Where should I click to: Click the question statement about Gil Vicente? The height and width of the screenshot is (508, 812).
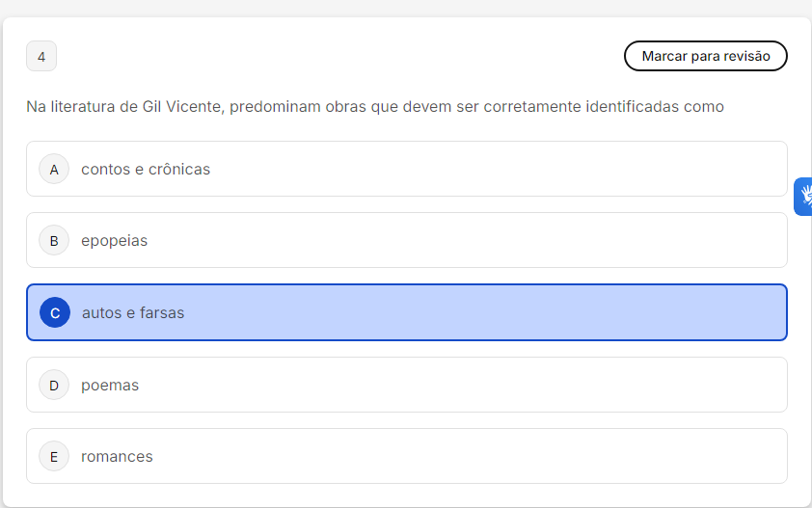pos(375,106)
